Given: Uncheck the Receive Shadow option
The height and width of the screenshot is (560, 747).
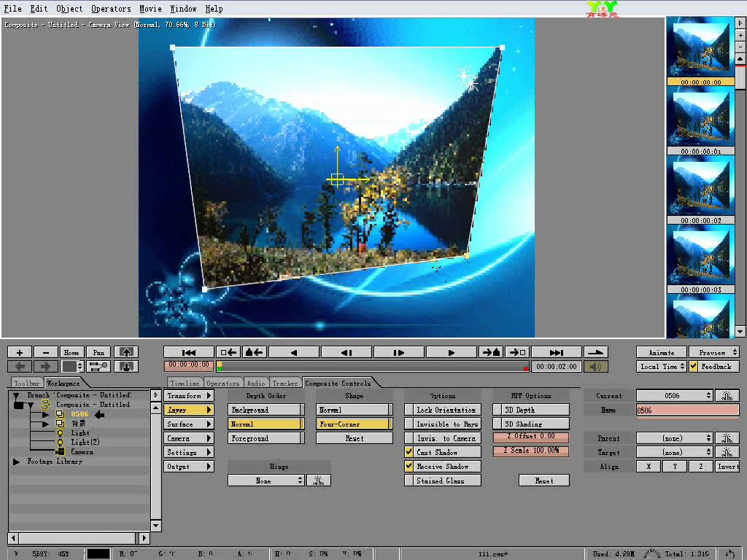Looking at the screenshot, I should (409, 466).
